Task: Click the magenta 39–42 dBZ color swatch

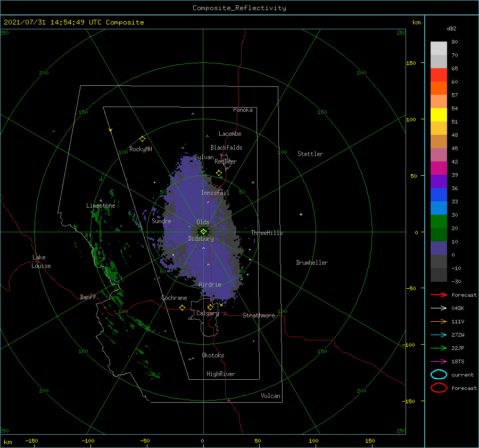Action: 439,168
